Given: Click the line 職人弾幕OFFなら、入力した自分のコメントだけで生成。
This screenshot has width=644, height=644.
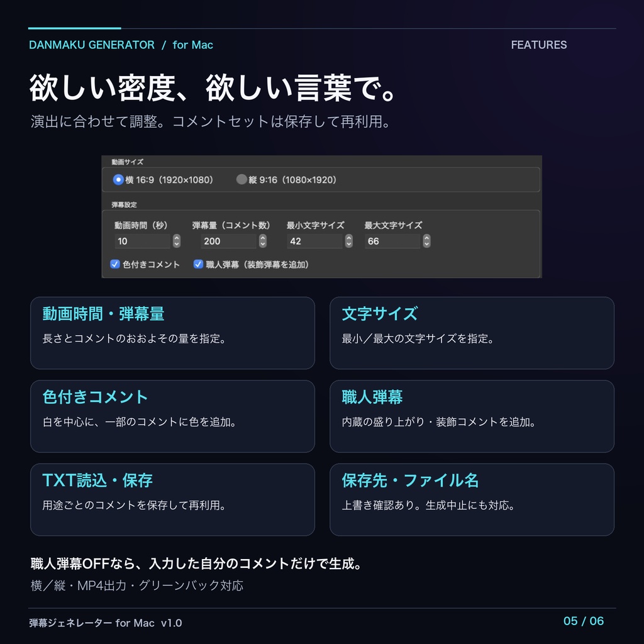Looking at the screenshot, I should coord(197,563).
